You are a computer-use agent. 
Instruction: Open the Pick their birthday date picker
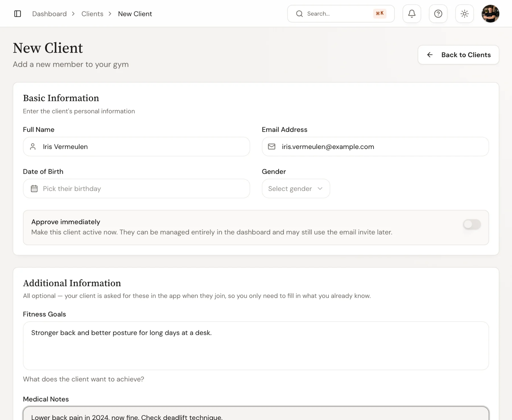coord(137,189)
